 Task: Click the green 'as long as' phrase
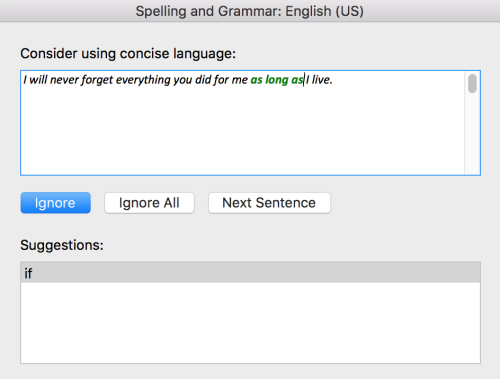coord(277,80)
